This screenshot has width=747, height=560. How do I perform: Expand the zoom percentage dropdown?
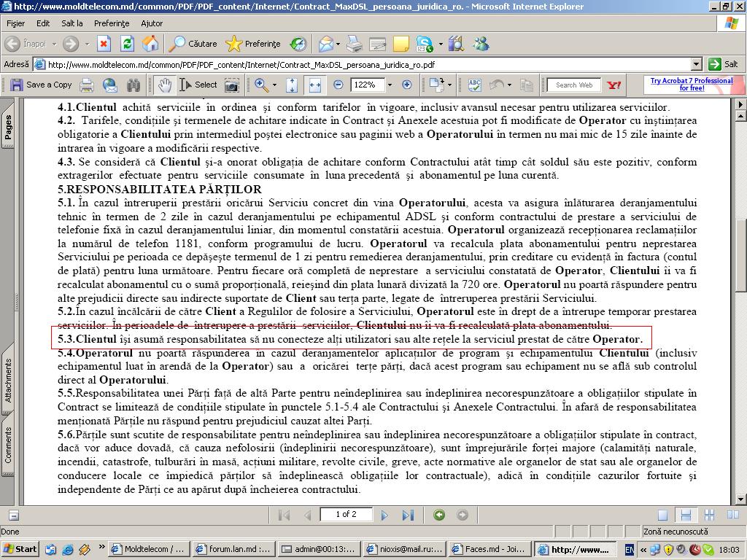pyautogui.click(x=390, y=85)
